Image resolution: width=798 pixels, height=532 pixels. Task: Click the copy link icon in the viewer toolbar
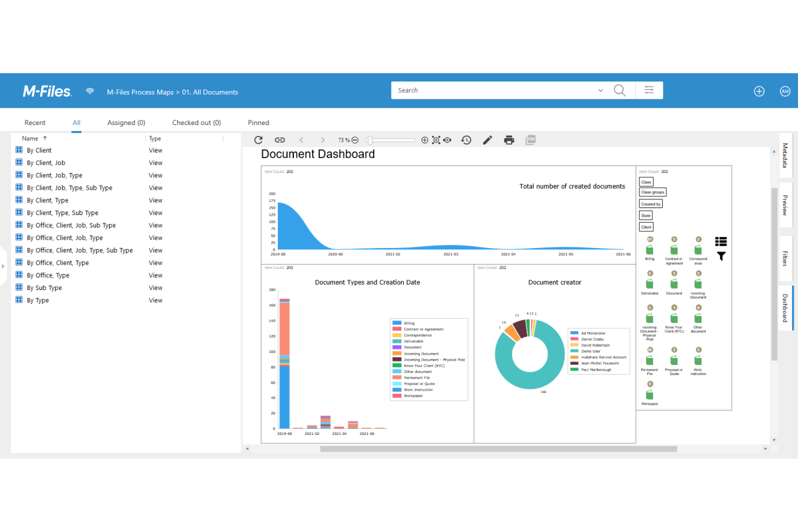[x=280, y=140]
